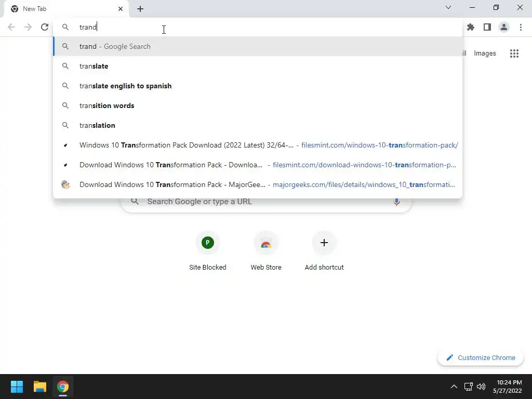The width and height of the screenshot is (532, 399).
Task: Open the Windows Start menu
Action: (x=17, y=387)
